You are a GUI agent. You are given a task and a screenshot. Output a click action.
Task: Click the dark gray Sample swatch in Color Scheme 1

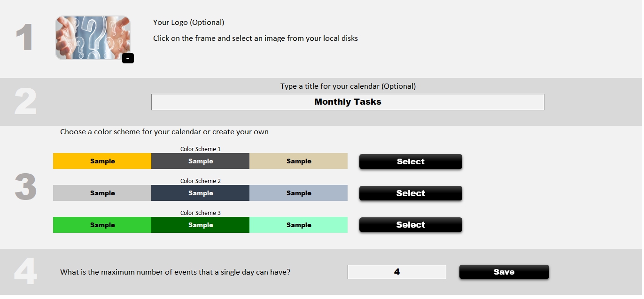pos(200,161)
